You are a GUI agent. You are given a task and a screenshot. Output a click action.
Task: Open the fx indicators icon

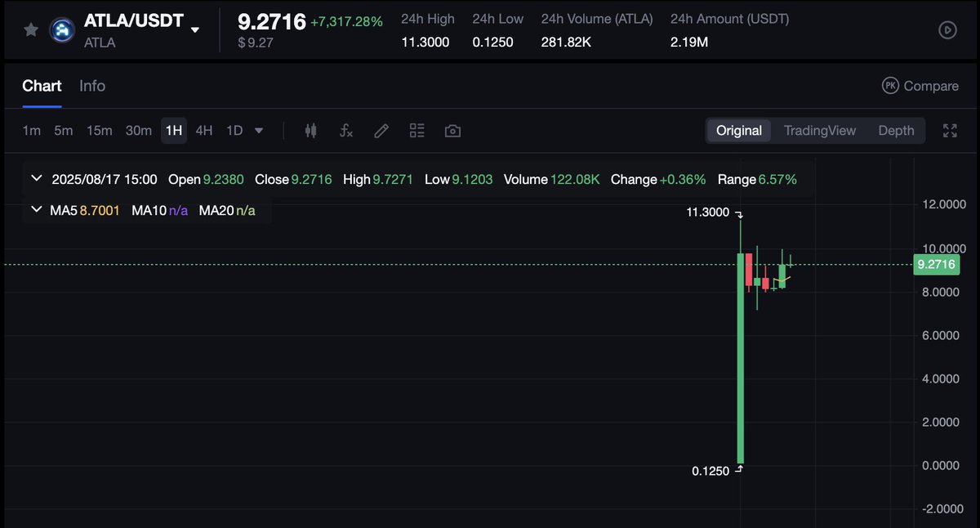point(346,131)
